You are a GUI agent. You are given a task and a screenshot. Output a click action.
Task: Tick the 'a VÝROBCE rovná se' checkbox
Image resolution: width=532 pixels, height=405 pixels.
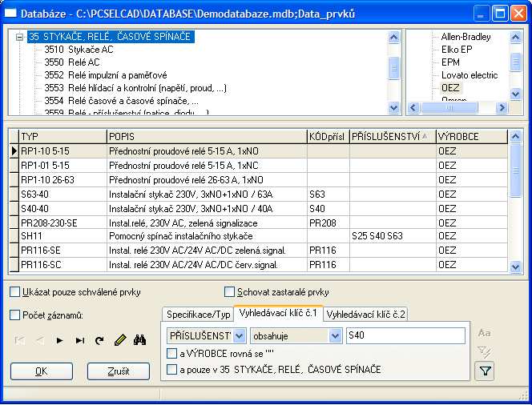(171, 354)
